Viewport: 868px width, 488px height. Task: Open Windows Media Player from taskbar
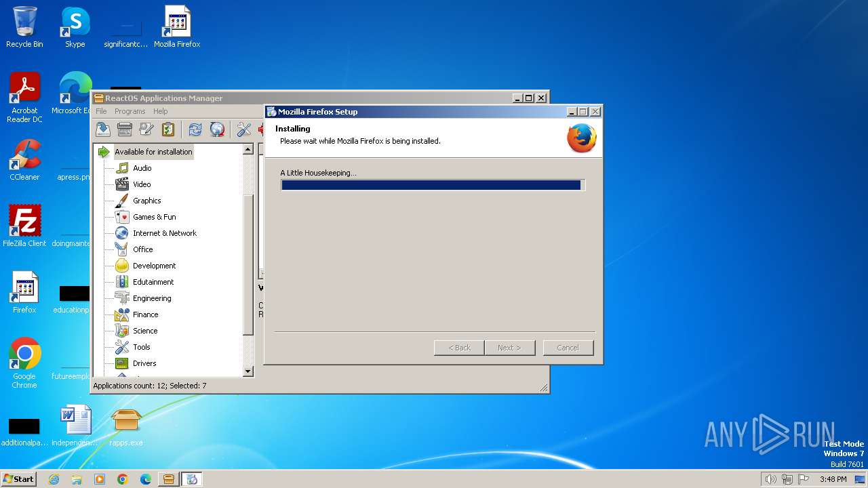pyautogui.click(x=100, y=479)
